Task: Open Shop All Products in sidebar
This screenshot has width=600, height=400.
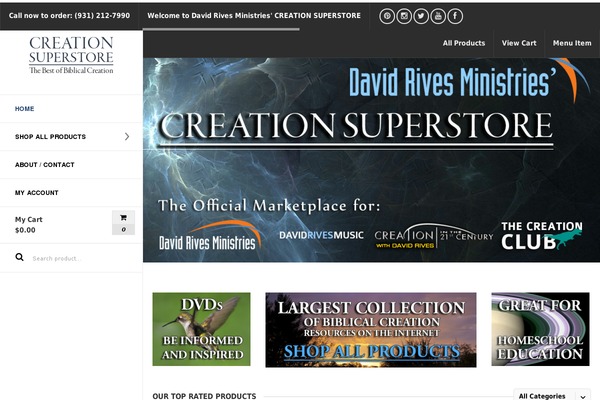Action: (50, 137)
